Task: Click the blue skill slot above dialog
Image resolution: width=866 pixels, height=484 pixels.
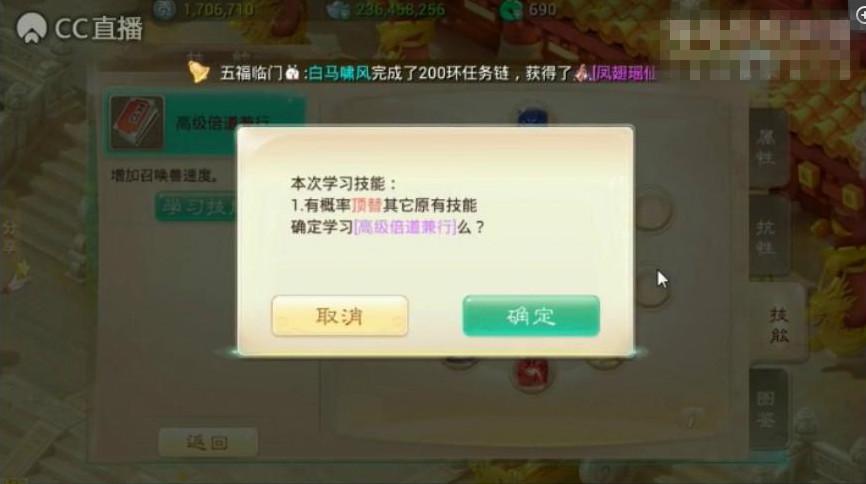Action: coord(532,118)
